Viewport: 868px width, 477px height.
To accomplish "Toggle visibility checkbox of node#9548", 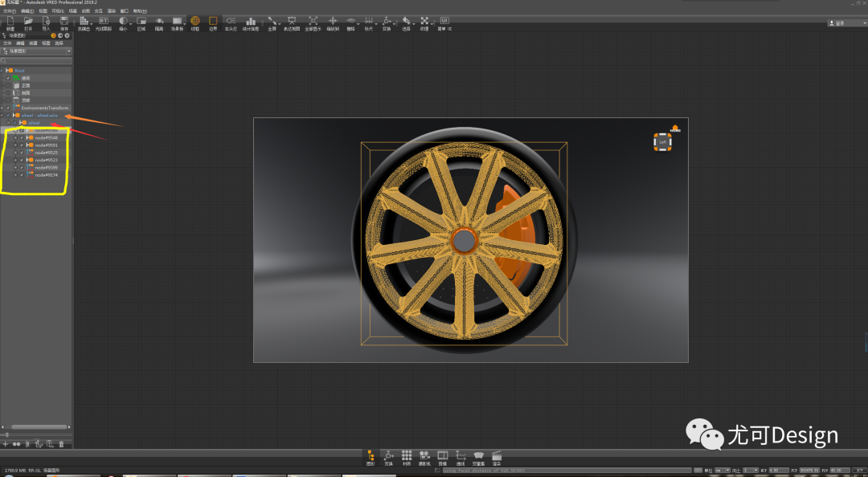I will point(22,138).
